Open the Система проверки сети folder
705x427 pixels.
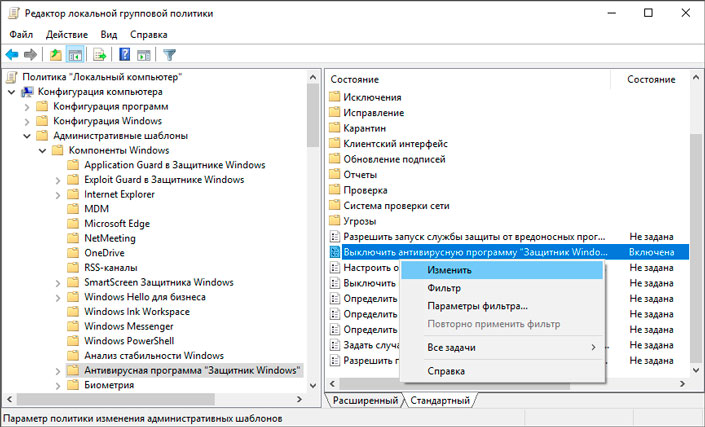pyautogui.click(x=396, y=206)
